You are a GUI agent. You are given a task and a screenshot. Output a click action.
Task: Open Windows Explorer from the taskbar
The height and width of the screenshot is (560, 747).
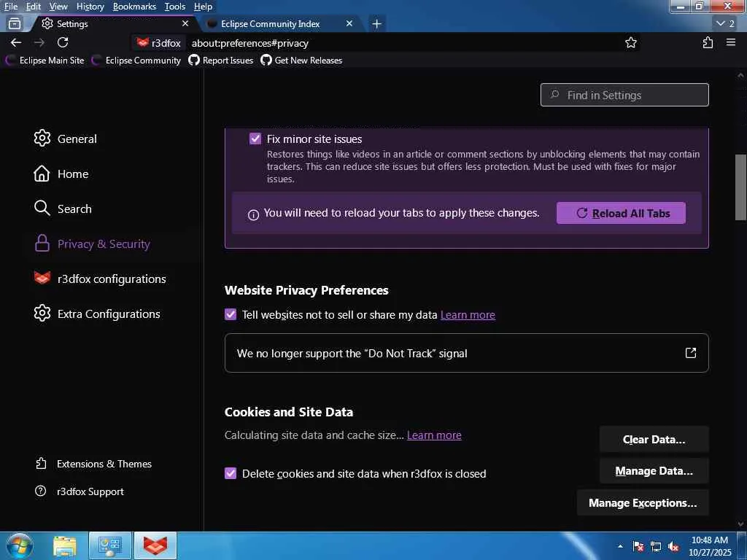(65, 546)
